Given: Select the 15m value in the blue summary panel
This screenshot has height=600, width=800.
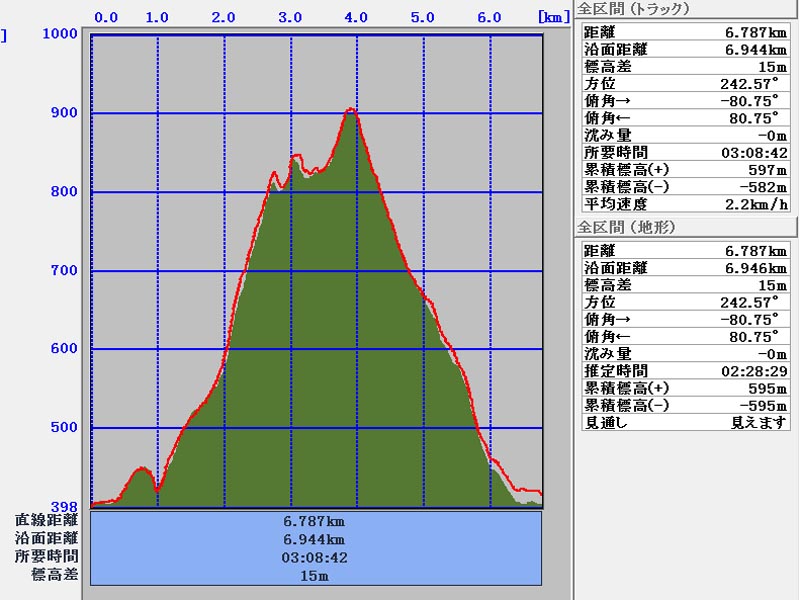Looking at the screenshot, I should pos(316,575).
